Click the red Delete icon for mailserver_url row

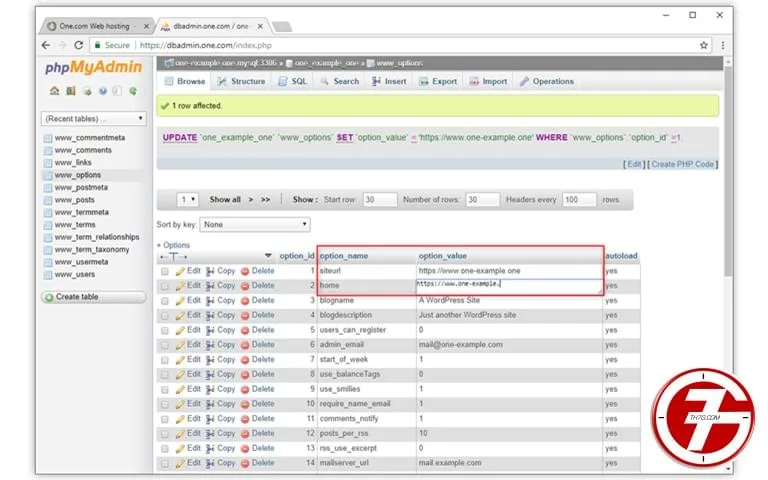click(245, 463)
